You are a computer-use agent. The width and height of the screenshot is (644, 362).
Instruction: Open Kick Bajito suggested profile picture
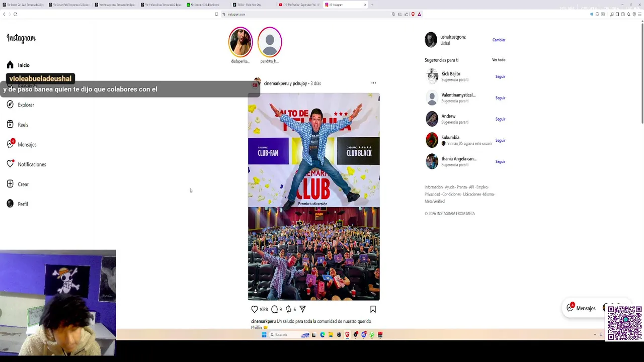432,76
